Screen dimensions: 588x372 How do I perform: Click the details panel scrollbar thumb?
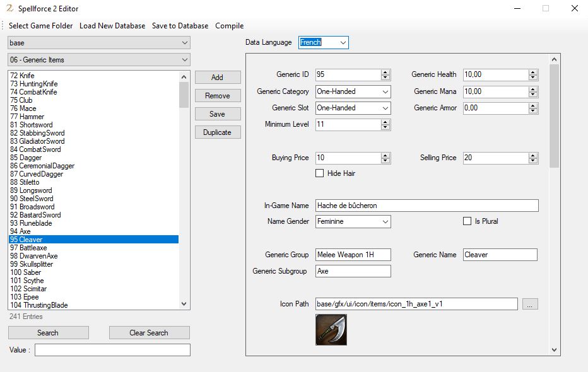555,116
